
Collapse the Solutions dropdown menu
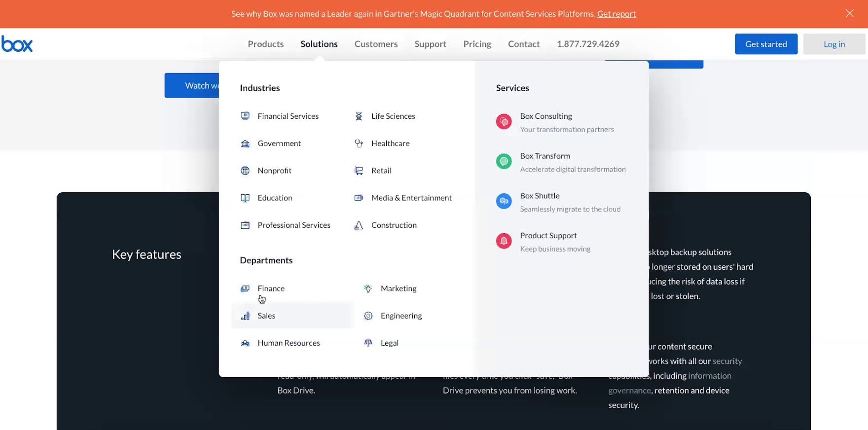click(319, 44)
